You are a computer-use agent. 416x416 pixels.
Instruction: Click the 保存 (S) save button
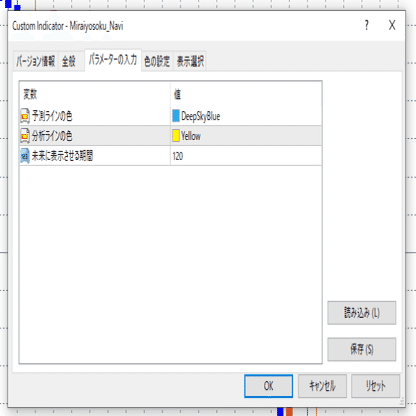[x=362, y=349]
